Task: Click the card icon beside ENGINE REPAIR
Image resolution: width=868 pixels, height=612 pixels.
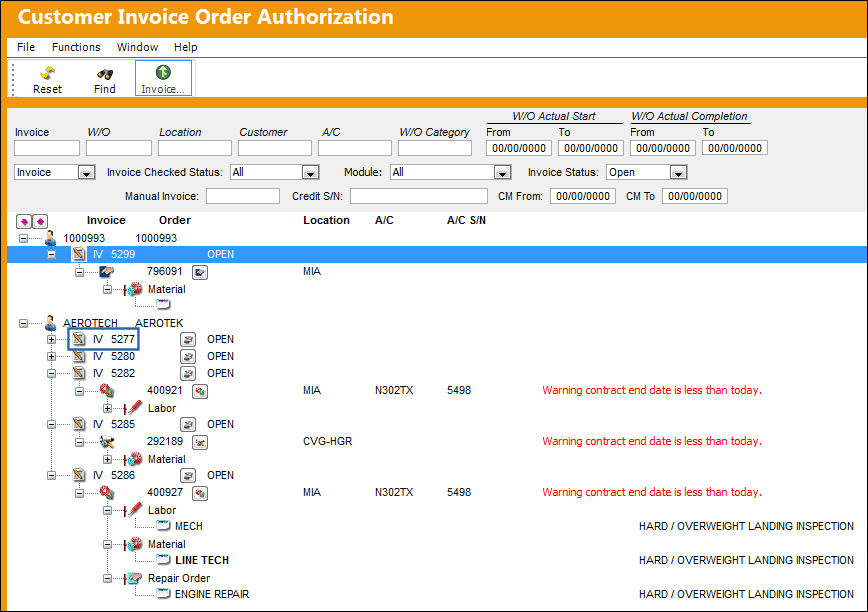Action: click(163, 593)
